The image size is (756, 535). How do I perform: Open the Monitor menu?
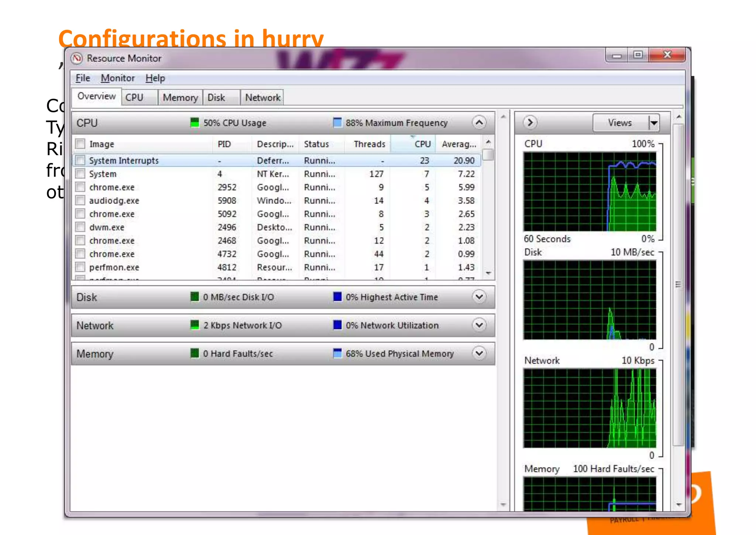point(117,78)
